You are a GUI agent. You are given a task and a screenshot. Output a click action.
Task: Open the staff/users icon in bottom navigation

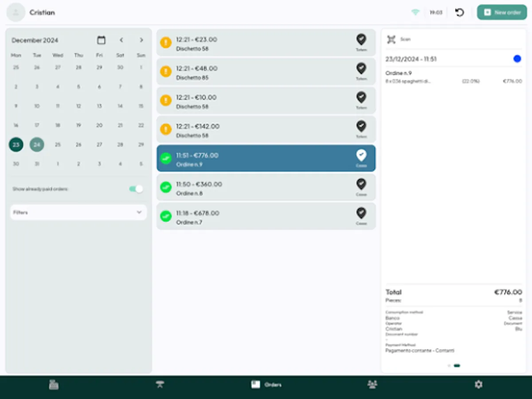[x=372, y=384]
